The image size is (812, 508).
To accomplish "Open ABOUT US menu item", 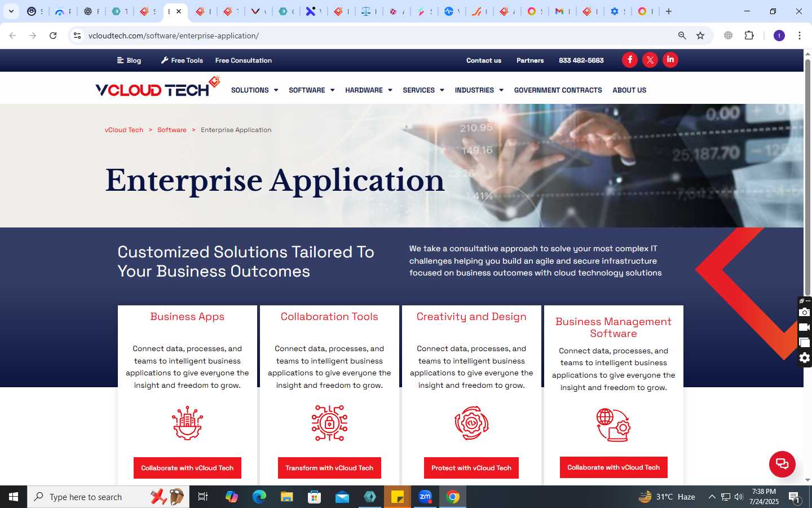I will tap(629, 90).
